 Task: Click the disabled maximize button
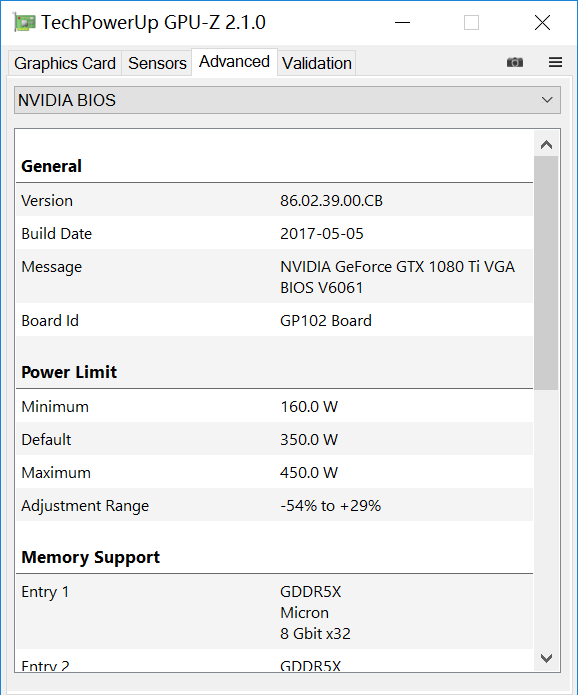click(x=471, y=23)
